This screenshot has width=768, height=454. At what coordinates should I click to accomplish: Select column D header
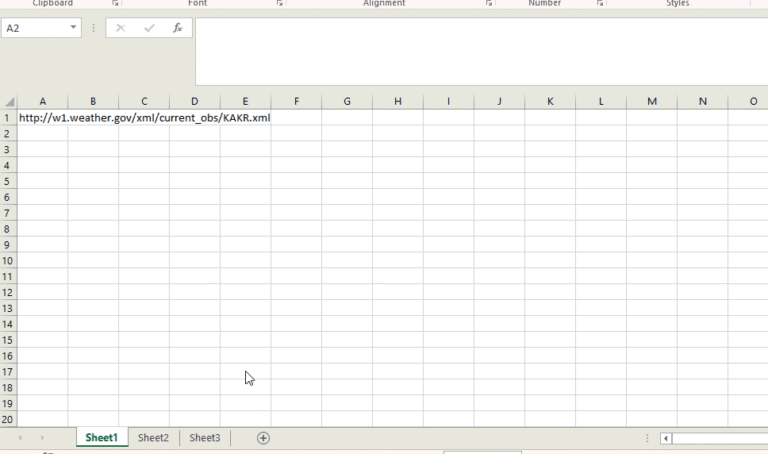coord(194,101)
